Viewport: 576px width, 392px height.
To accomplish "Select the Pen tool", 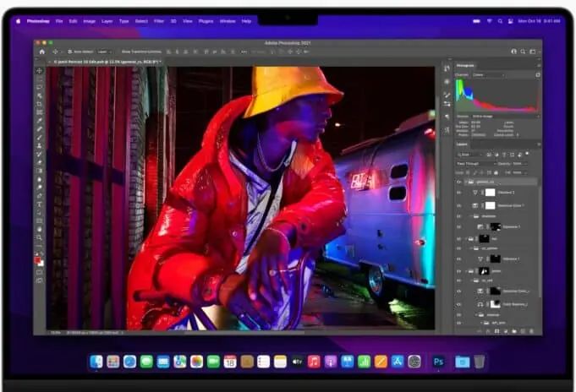I will (39, 196).
